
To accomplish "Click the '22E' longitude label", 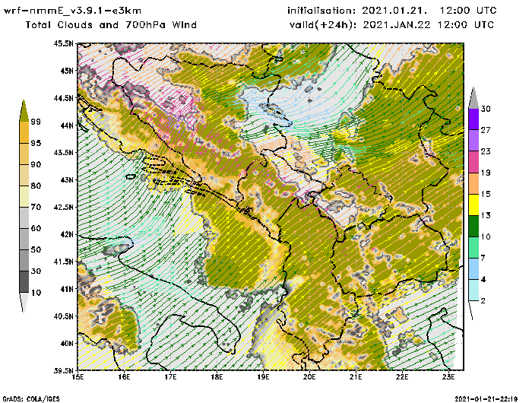I will 402,377.
